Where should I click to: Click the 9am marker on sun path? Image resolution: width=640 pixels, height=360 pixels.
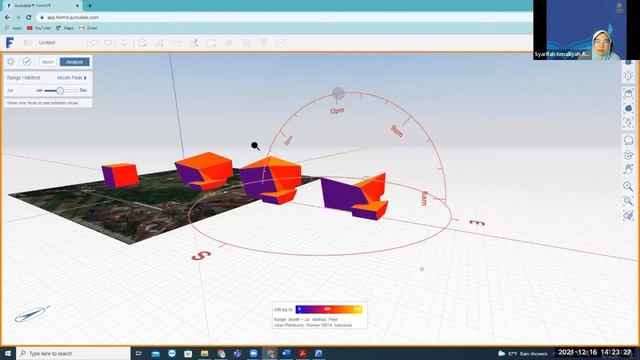(x=397, y=131)
